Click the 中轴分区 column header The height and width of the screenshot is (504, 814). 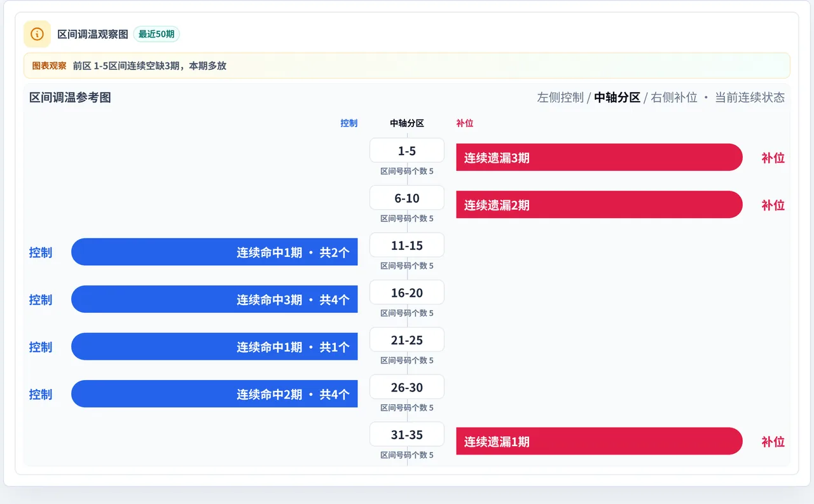(407, 123)
